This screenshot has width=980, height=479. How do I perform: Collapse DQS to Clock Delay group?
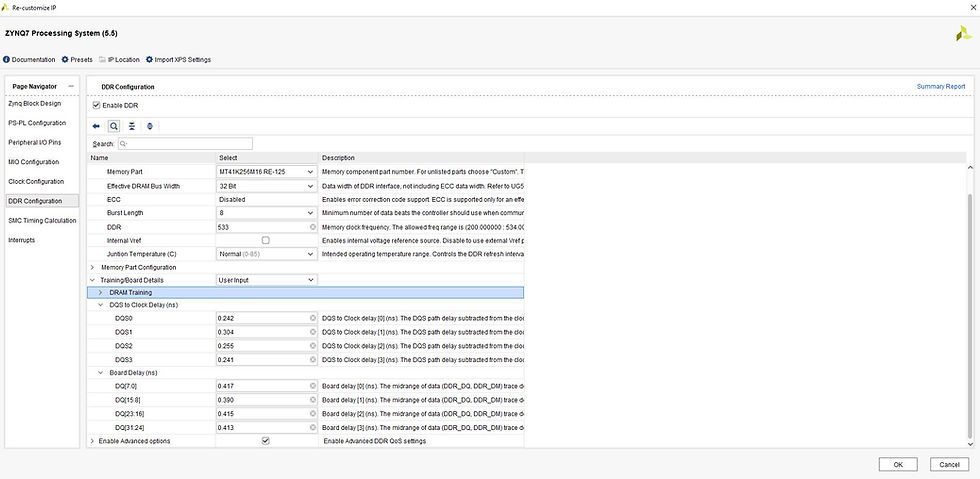[101, 305]
